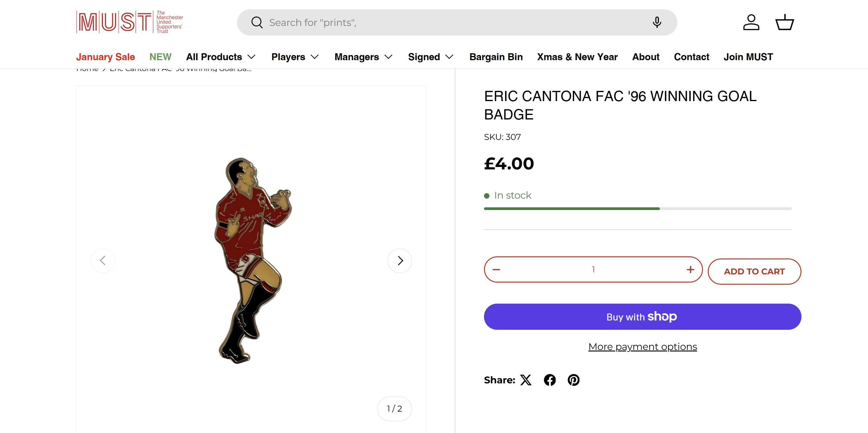This screenshot has height=433, width=868.
Task: Share product on Pinterest
Action: [573, 380]
